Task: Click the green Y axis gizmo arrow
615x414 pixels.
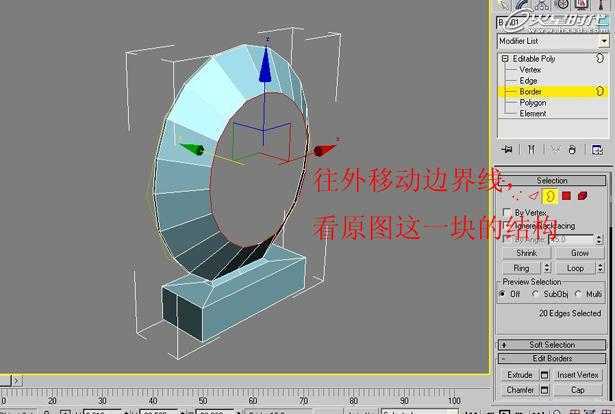Action: pyautogui.click(x=192, y=149)
